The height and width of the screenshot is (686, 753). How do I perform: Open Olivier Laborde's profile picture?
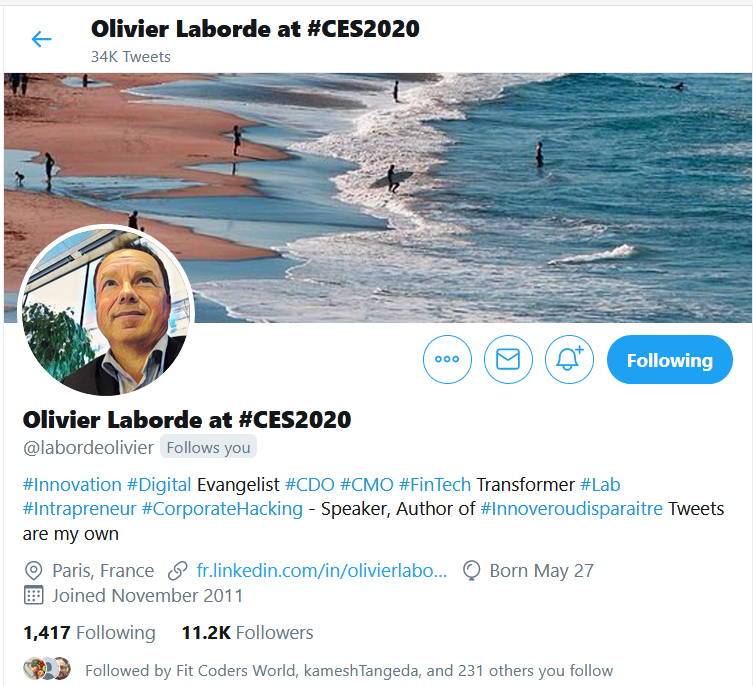click(x=106, y=311)
